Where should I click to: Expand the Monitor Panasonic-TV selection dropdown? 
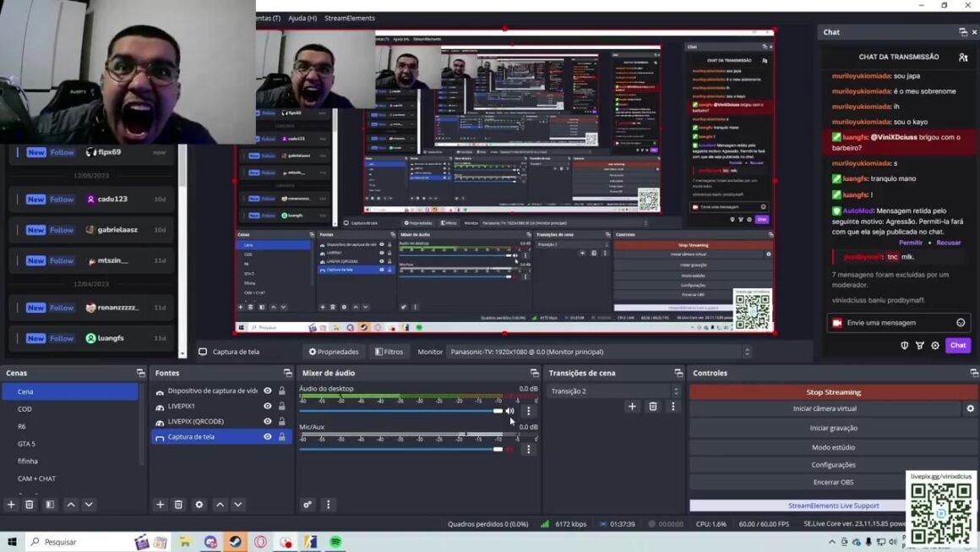599,352
